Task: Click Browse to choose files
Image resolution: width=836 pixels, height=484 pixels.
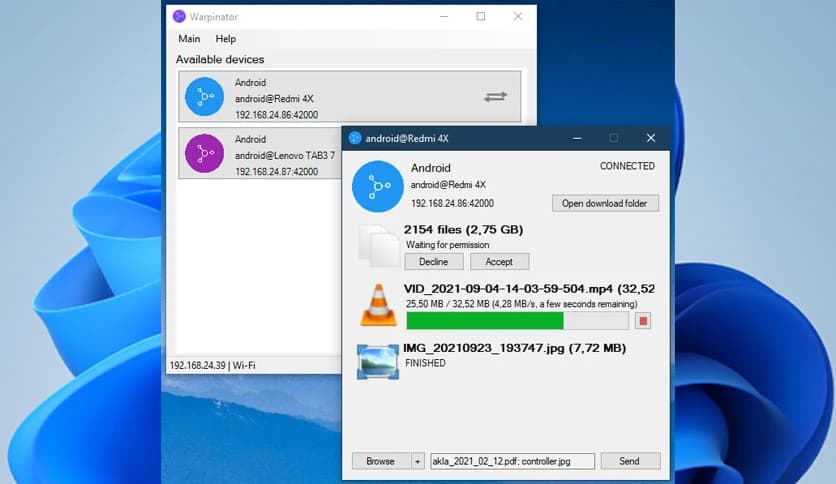Action: point(381,461)
